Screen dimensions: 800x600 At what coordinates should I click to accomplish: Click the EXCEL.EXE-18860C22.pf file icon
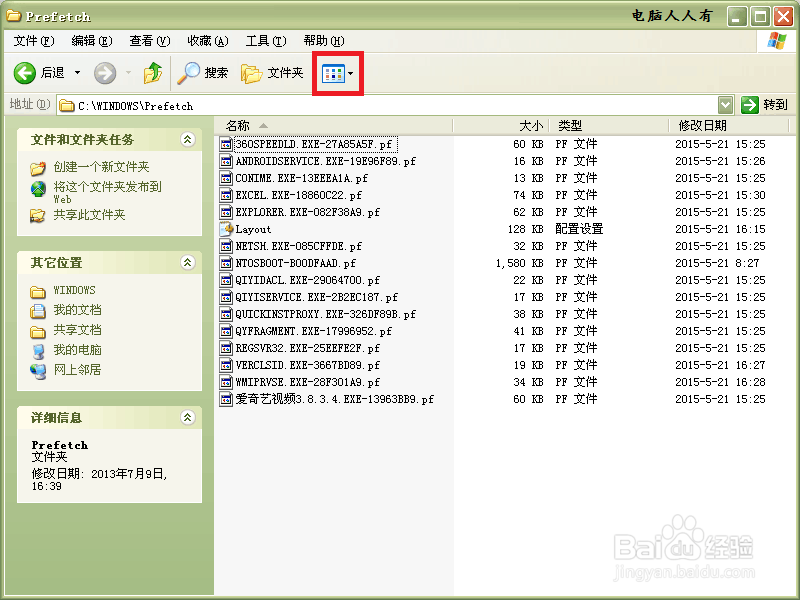pyautogui.click(x=226, y=195)
